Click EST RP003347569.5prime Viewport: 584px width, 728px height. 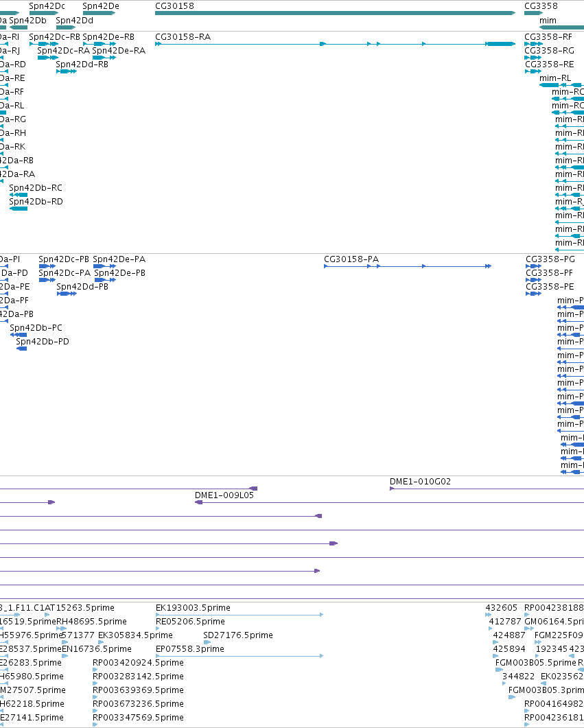pyautogui.click(x=138, y=717)
